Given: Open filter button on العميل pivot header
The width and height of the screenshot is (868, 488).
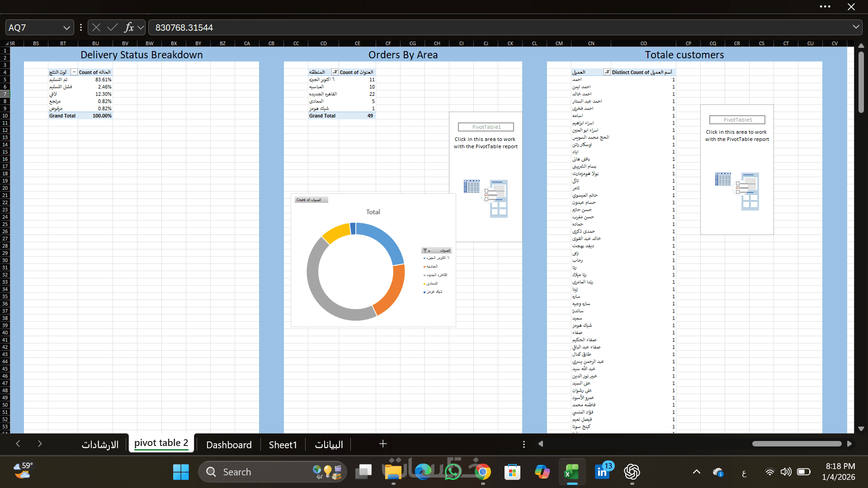Looking at the screenshot, I should (607, 72).
